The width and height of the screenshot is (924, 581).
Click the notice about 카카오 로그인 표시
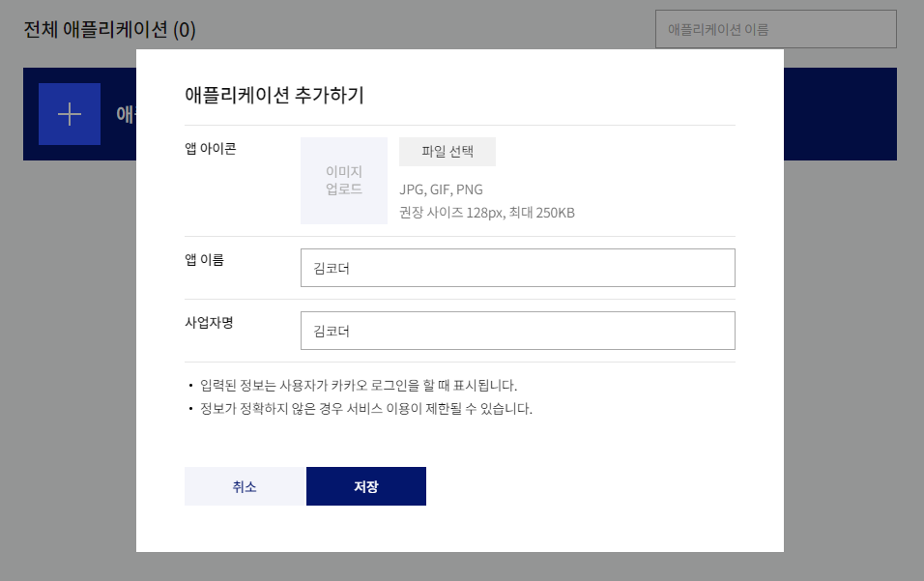[x=359, y=386]
